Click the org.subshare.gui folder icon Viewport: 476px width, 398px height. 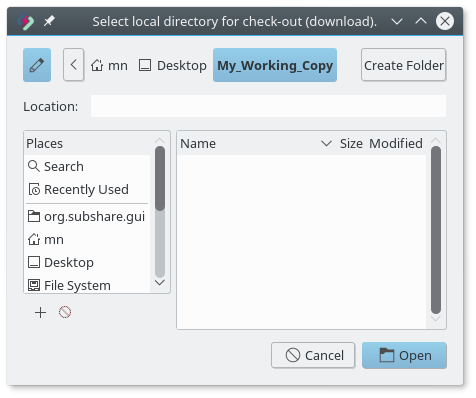[x=34, y=216]
